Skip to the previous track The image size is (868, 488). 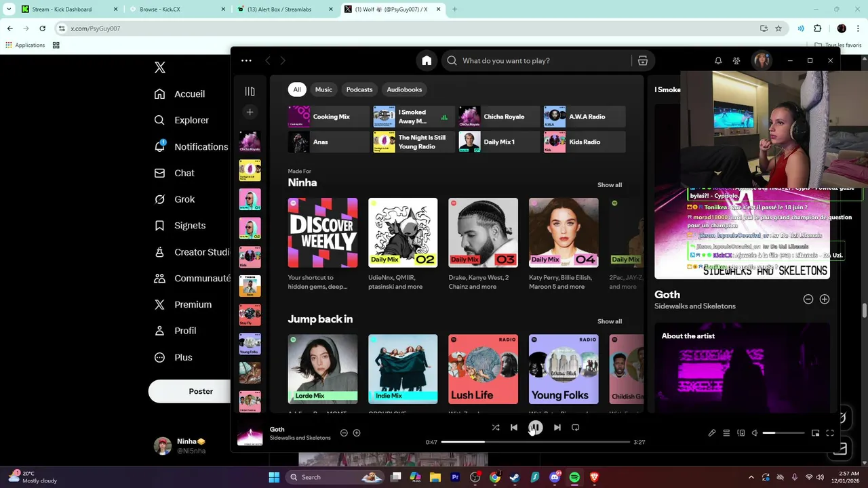514,428
